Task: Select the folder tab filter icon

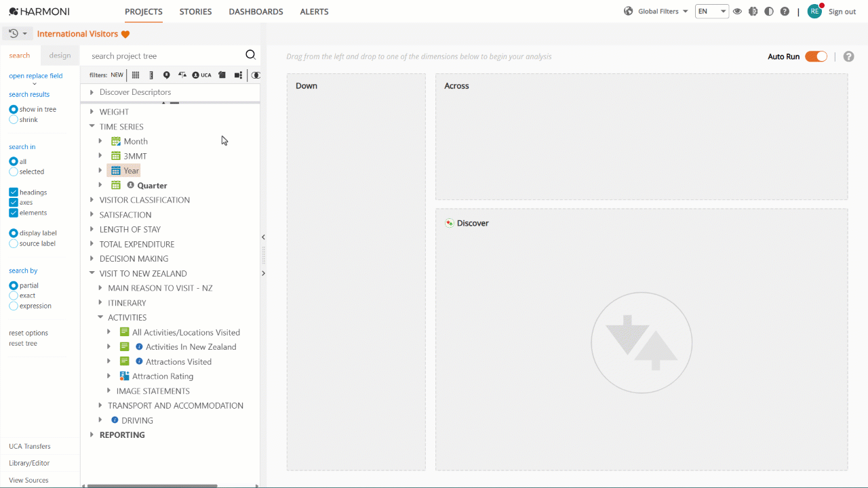Action: pos(222,75)
